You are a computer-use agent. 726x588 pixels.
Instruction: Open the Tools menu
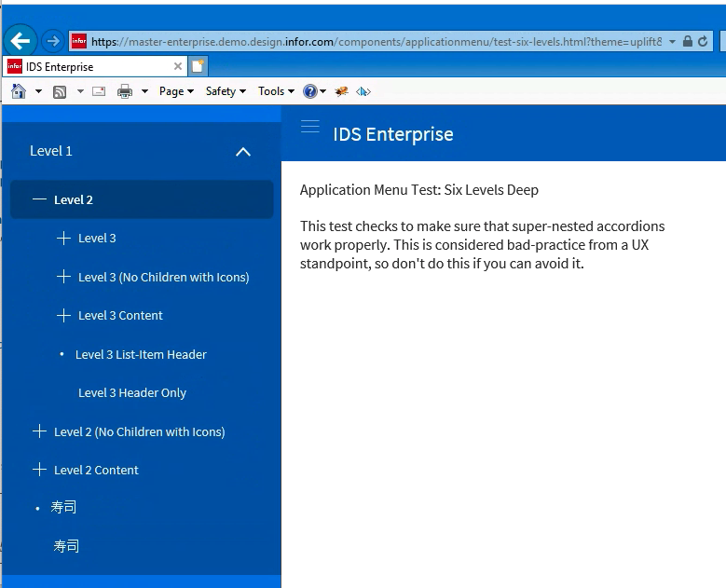[276, 91]
